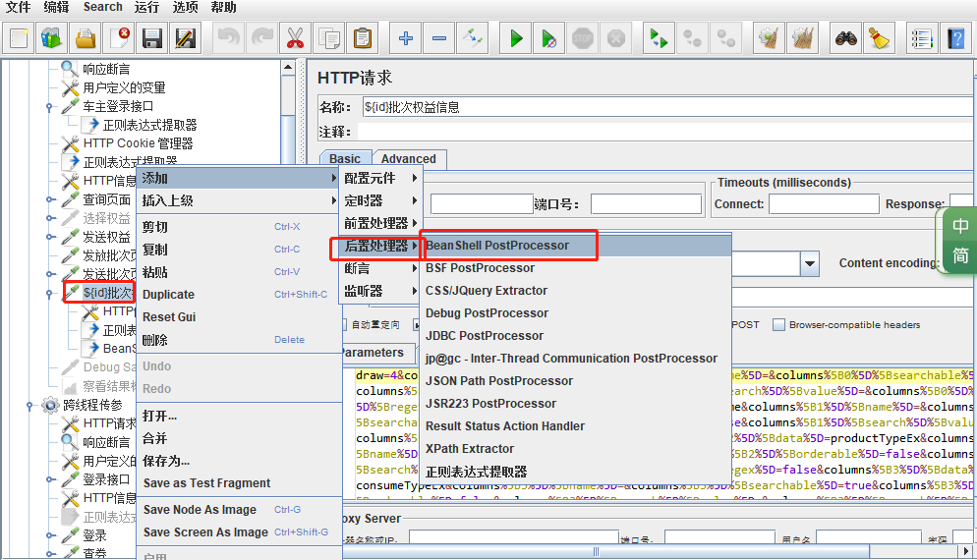The width and height of the screenshot is (977, 560).
Task: Click the Clear All results icon
Action: [x=802, y=38]
